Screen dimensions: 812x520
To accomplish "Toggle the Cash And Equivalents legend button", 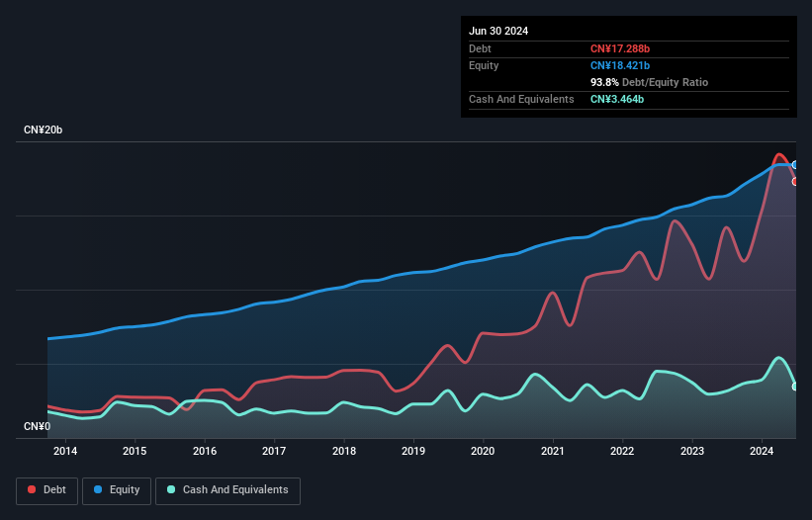I will click(x=227, y=490).
